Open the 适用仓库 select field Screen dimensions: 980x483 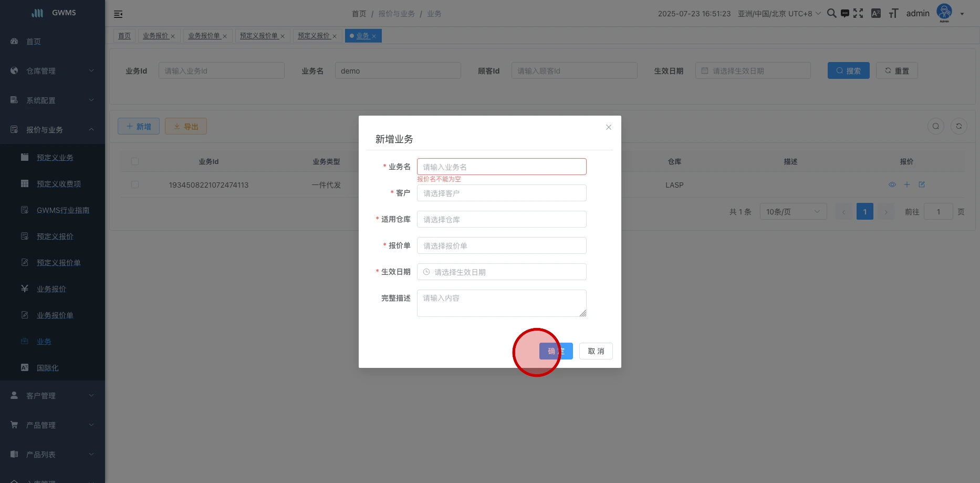click(501, 219)
